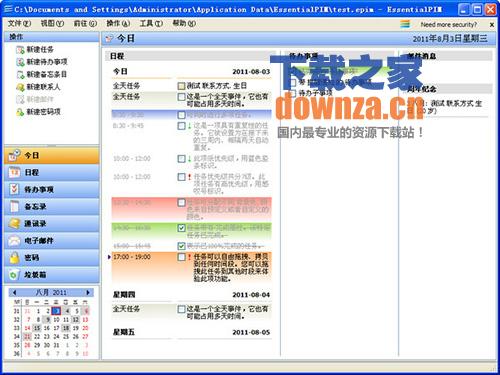Image resolution: width=500 pixels, height=375 pixels.
Task: Click the Need more security? link
Action: coord(449,24)
